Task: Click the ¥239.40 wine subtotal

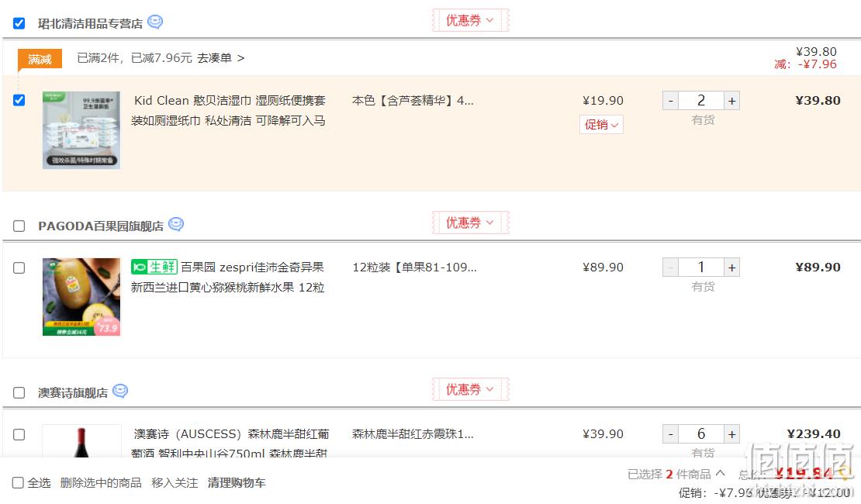Action: point(814,433)
